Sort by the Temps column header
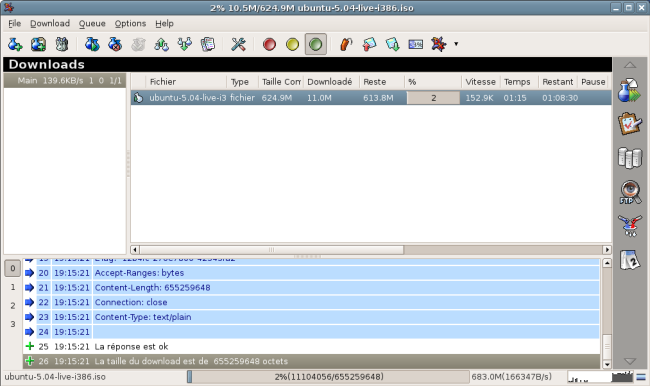The image size is (650, 386). tap(519, 82)
